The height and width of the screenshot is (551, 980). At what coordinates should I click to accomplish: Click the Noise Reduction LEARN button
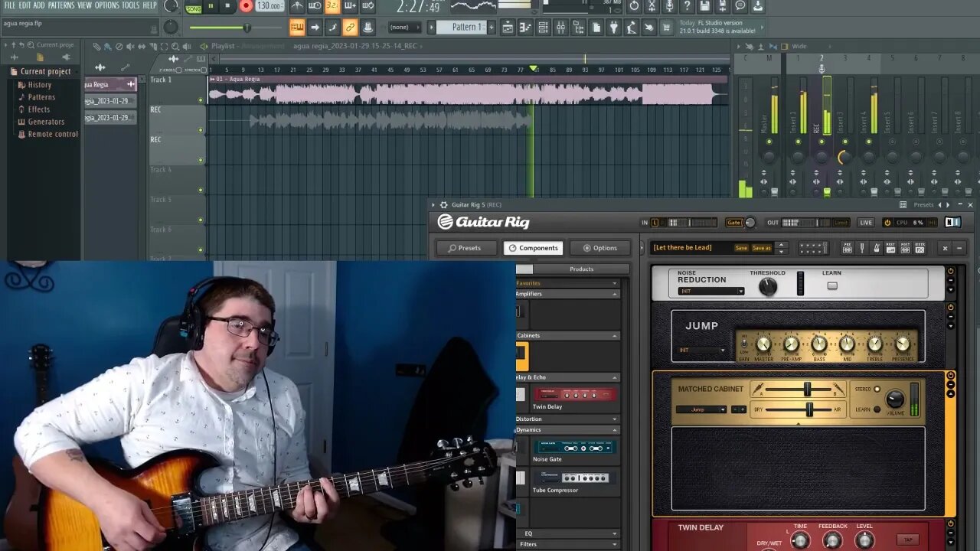coord(832,285)
